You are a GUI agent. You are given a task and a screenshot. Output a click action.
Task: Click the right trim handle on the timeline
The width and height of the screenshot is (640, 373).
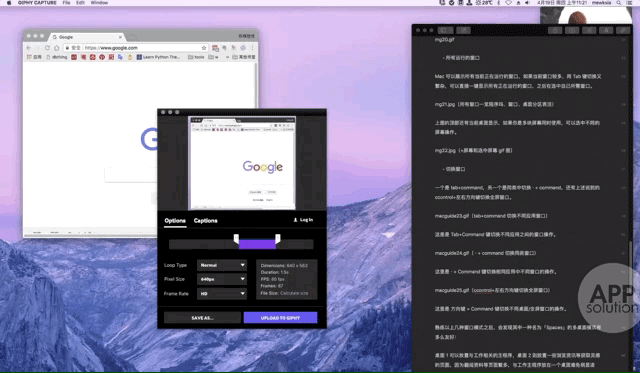pos(278,238)
